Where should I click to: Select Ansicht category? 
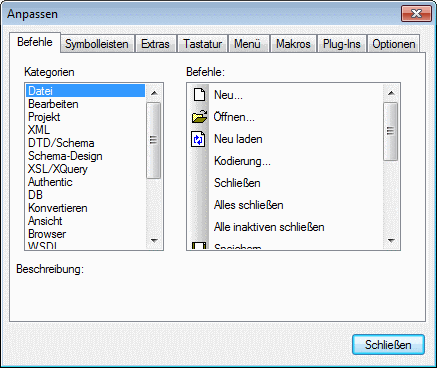(x=85, y=221)
